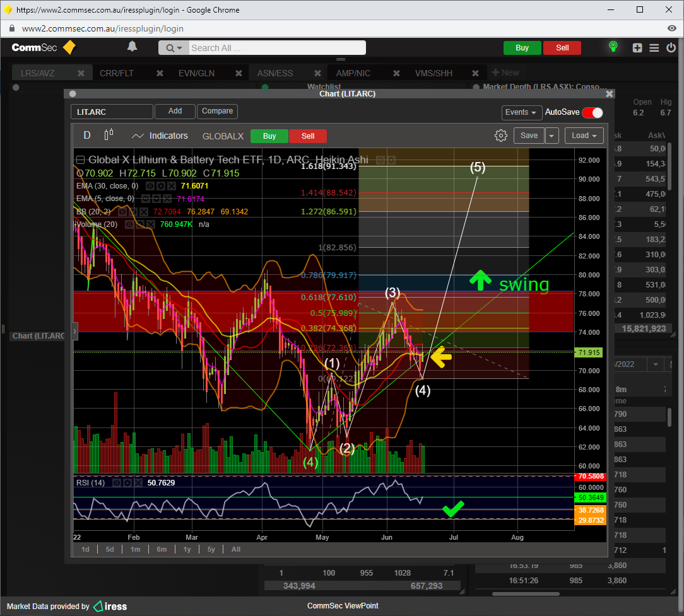Viewport: 684px width, 616px height.
Task: Switch to the VMS/SHH tab
Action: [x=433, y=73]
